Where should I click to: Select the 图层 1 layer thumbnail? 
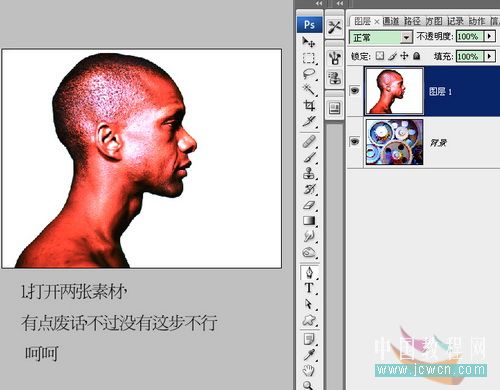click(x=394, y=91)
